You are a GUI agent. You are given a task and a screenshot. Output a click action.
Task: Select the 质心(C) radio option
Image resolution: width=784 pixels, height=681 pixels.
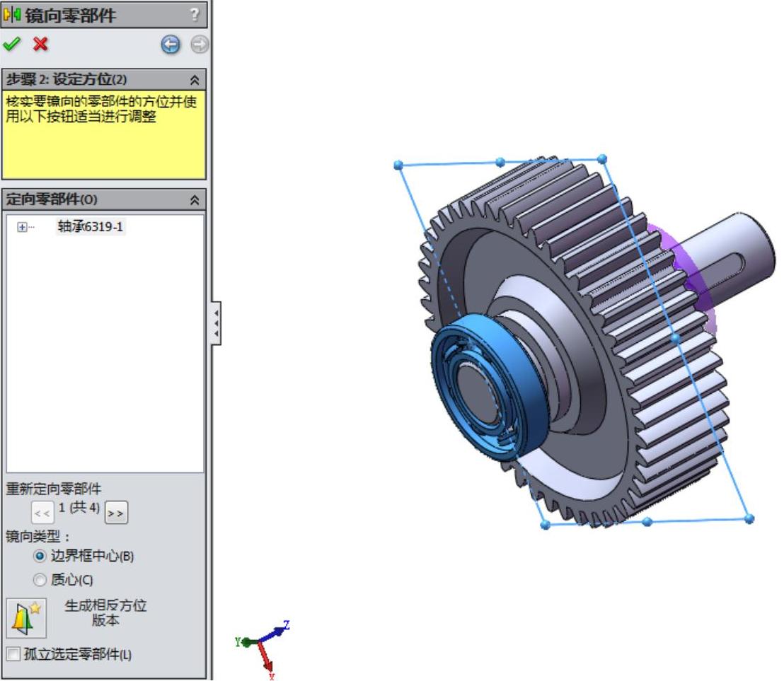click(x=40, y=580)
